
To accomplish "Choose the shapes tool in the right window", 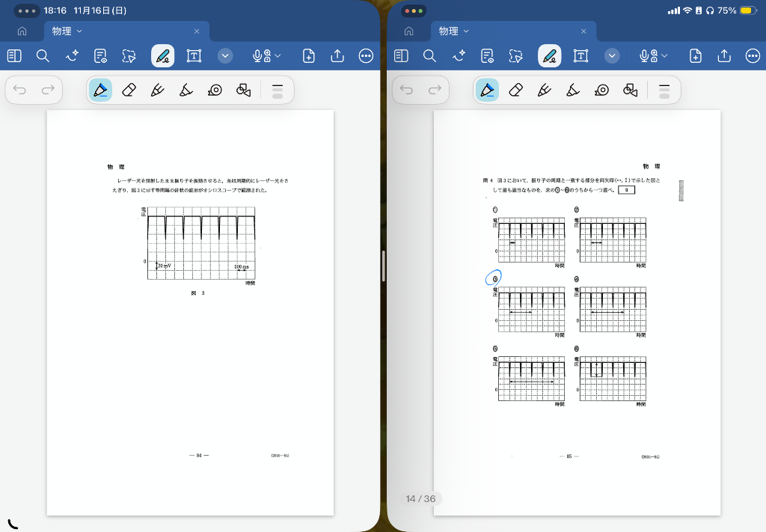I will click(630, 90).
